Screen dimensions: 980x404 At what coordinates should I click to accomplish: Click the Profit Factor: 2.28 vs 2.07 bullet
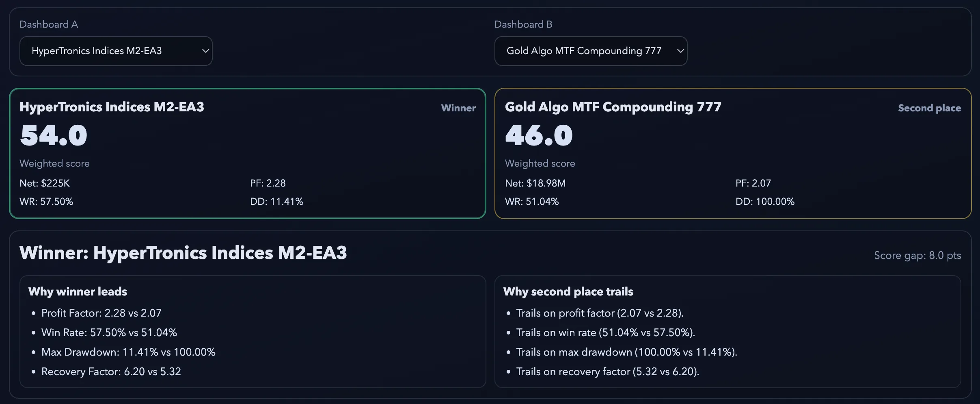[101, 313]
